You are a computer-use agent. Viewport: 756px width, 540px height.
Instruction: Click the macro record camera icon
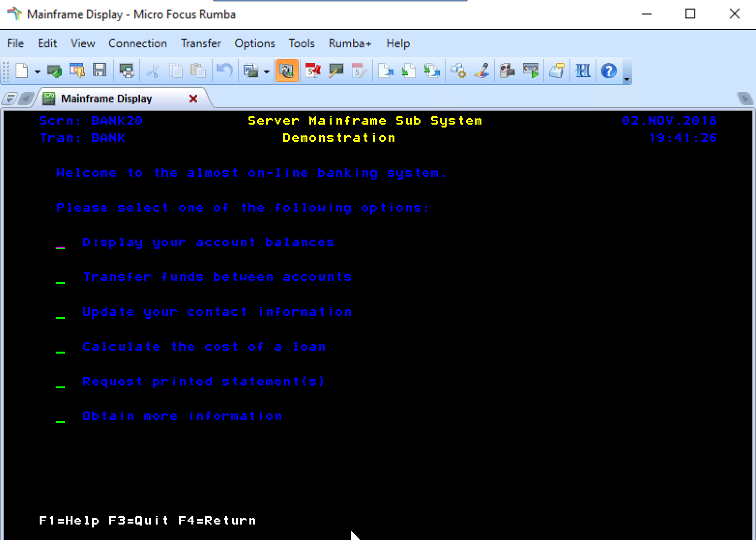click(508, 71)
